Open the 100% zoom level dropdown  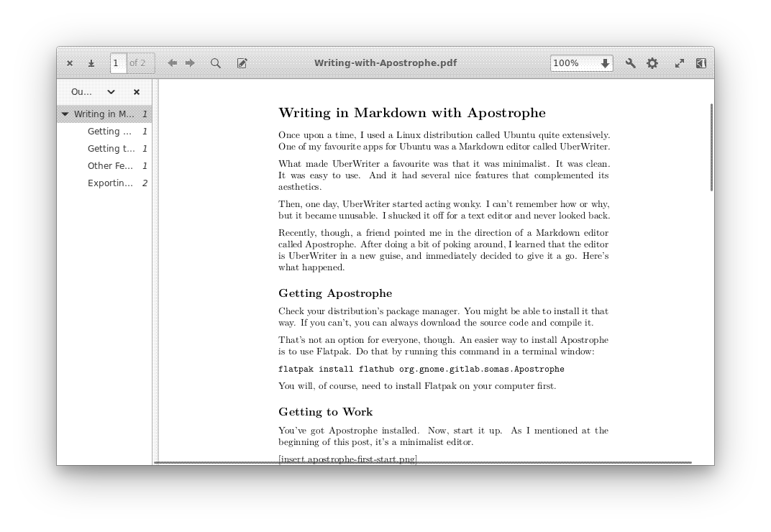point(582,63)
